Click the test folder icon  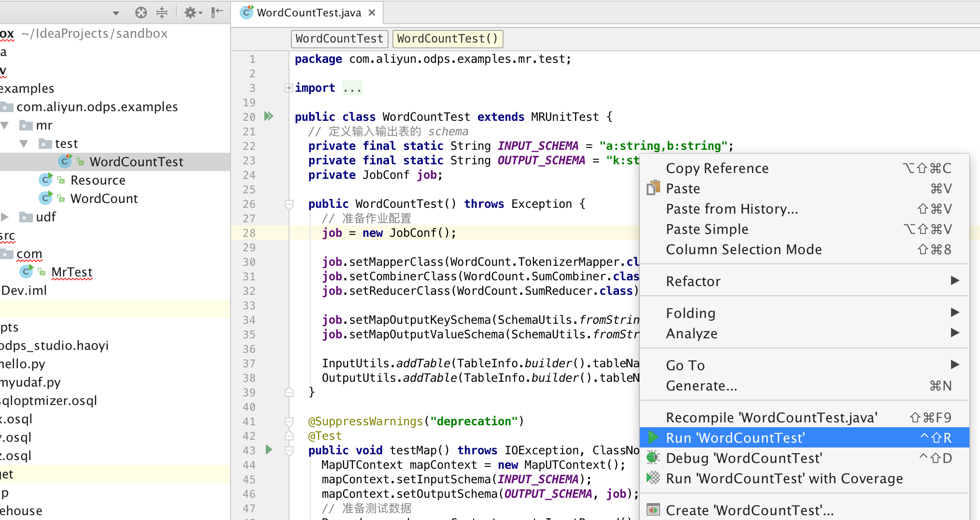point(45,144)
